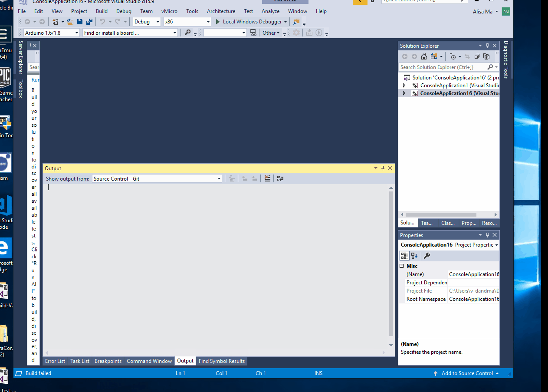Open the Server Explorer side tab
This screenshot has height=392, width=548.
click(x=20, y=57)
